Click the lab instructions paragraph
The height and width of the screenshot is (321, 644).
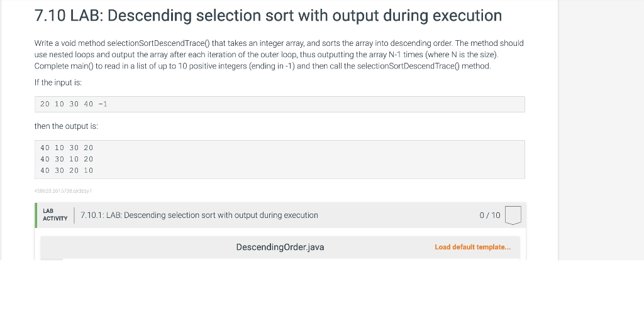(279, 54)
